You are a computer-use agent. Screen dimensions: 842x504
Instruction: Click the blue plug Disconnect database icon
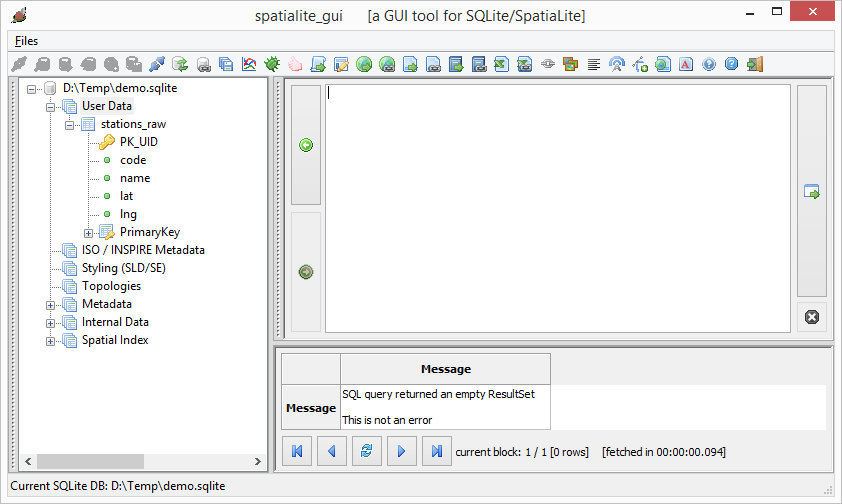(x=157, y=64)
